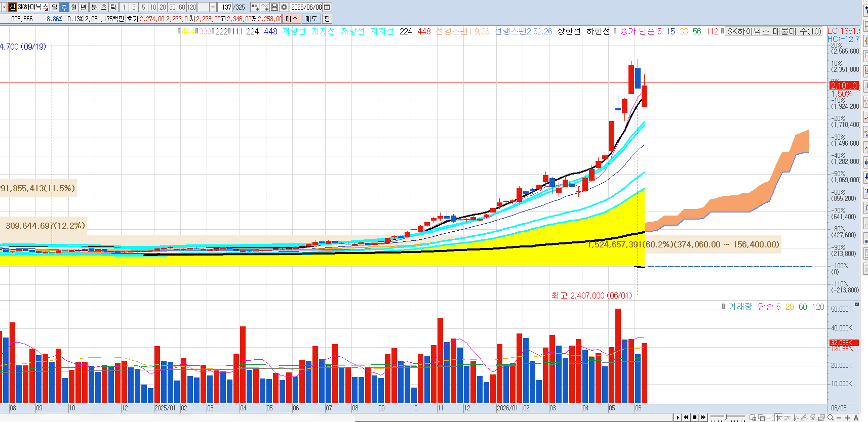The height and width of the screenshot is (422, 868).
Task: Click the A text tool icon at bottom
Action: point(856,418)
